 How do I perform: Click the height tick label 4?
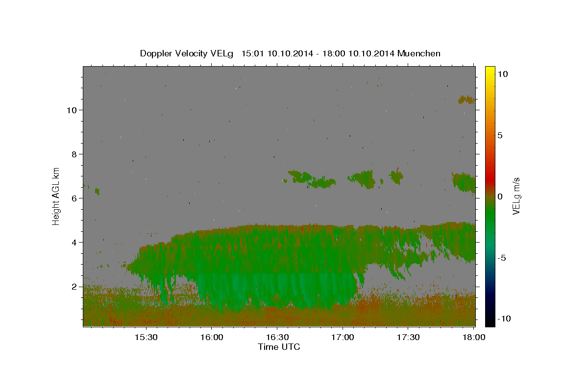(74, 242)
